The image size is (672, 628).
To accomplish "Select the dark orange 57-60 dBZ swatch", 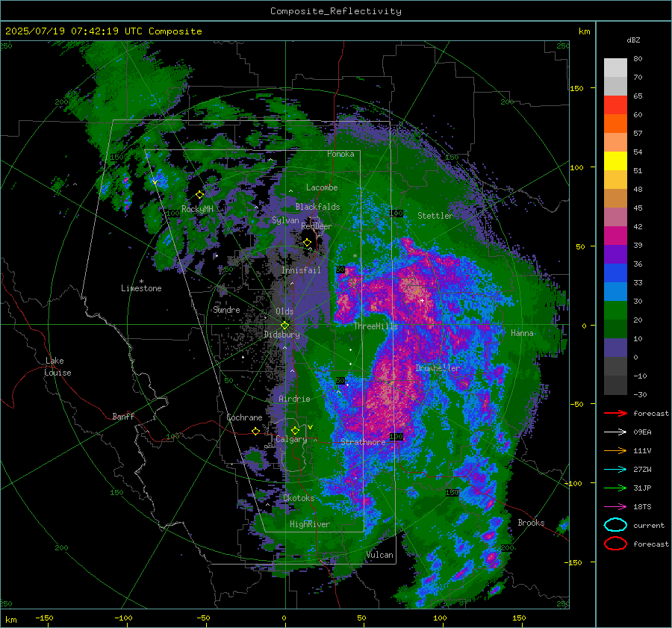I will (615, 124).
